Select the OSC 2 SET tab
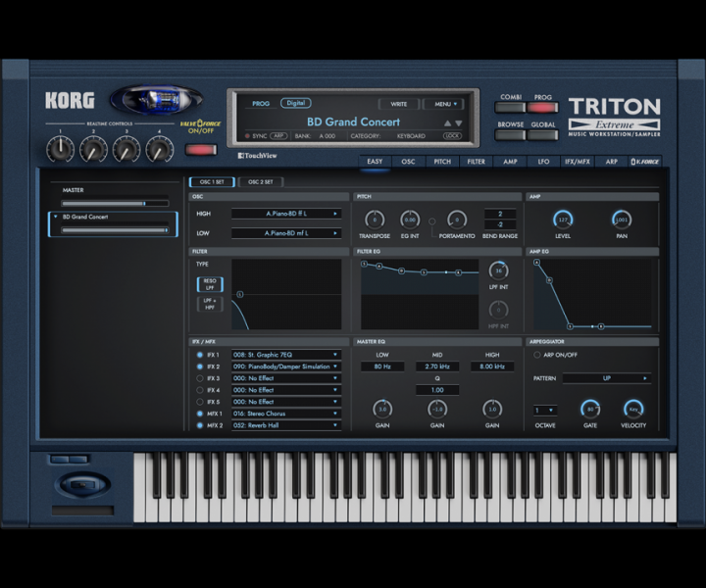Image resolution: width=706 pixels, height=588 pixels. 260,181
